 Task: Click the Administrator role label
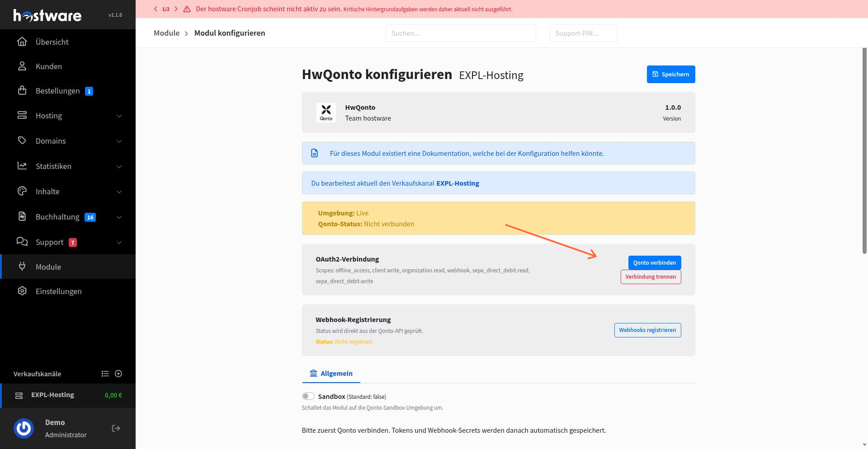[x=66, y=435]
